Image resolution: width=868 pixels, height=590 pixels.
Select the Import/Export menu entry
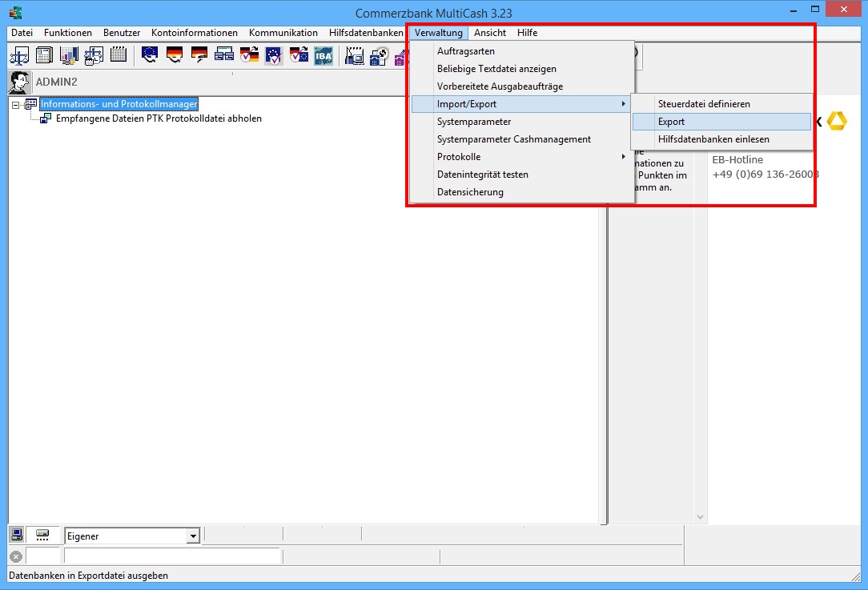coord(522,104)
